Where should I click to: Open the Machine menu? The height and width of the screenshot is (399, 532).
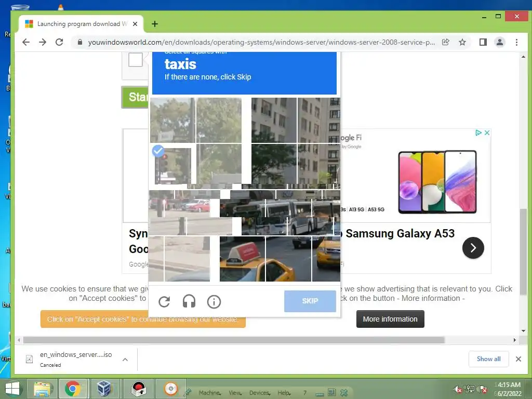point(210,393)
